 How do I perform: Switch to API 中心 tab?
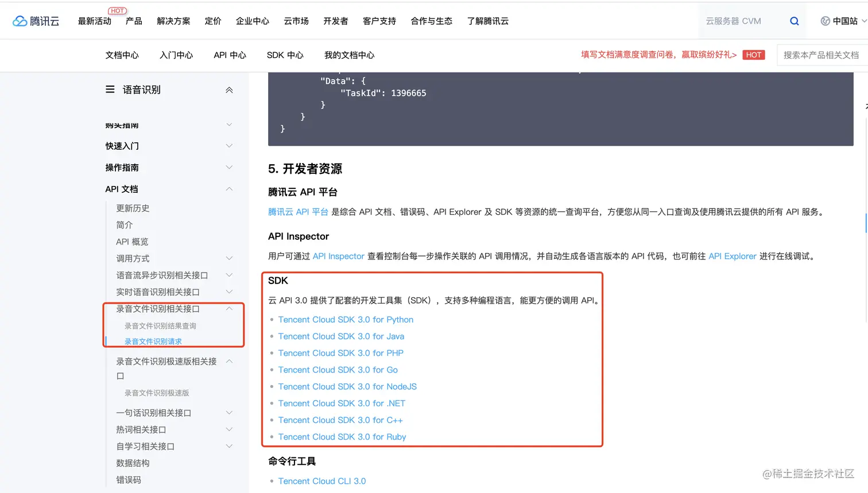[230, 55]
